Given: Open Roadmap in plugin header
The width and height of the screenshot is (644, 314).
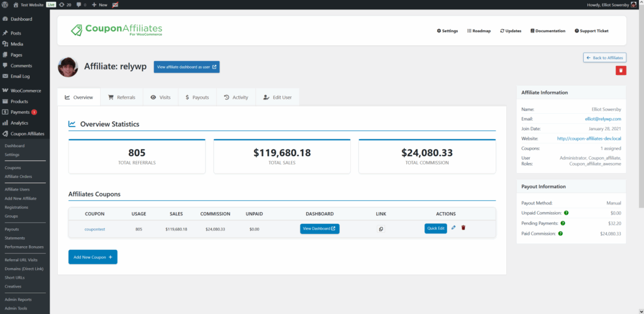Looking at the screenshot, I should click(479, 31).
